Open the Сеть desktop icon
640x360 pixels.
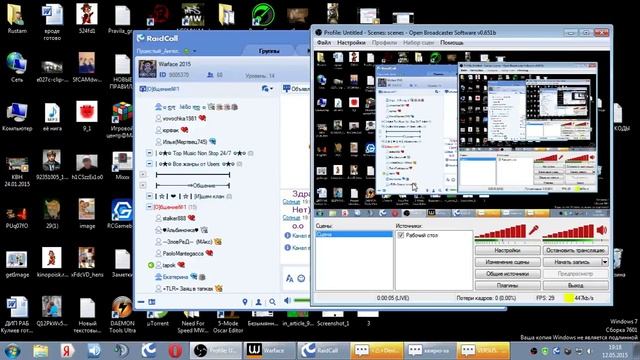point(17,67)
